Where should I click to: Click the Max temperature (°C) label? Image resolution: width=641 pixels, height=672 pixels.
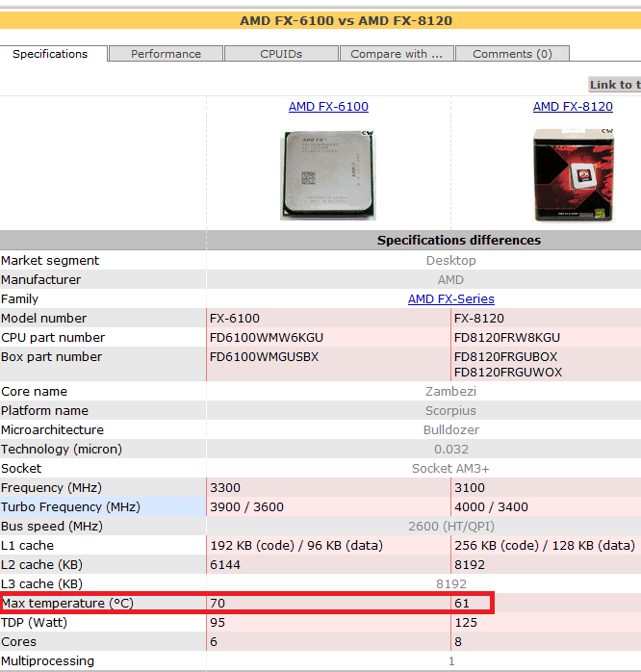[67, 604]
